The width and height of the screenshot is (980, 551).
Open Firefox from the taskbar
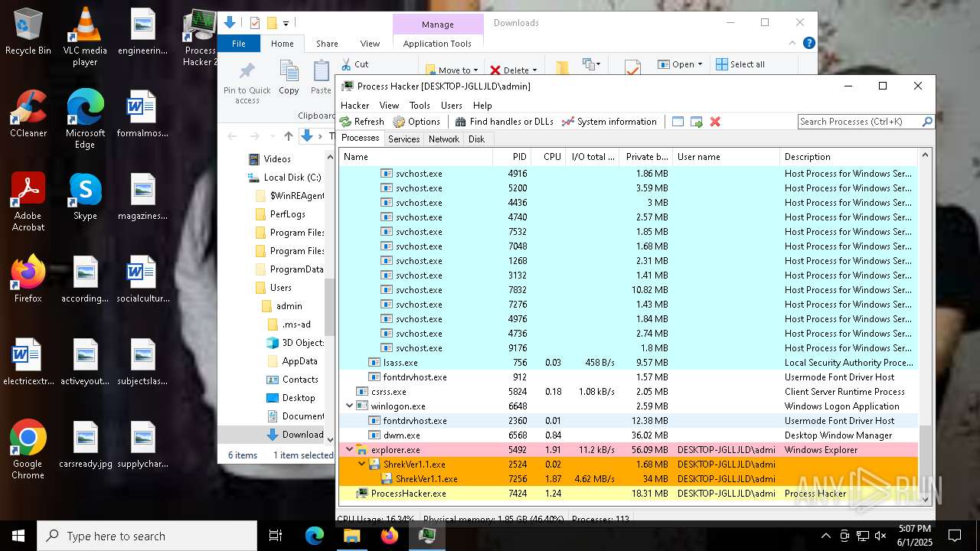coord(390,536)
